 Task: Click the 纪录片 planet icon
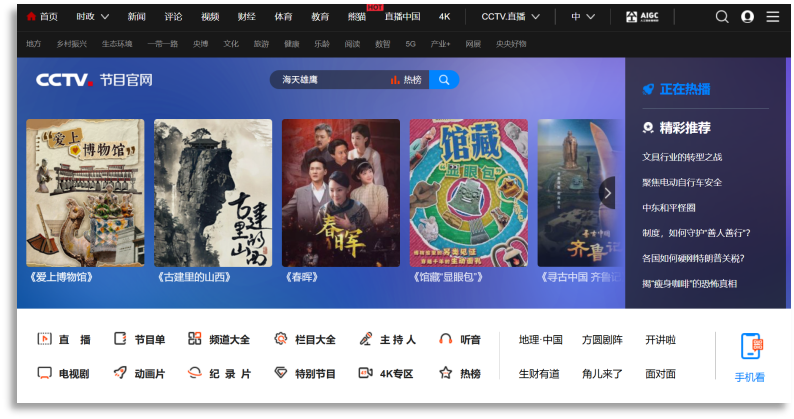coord(194,373)
